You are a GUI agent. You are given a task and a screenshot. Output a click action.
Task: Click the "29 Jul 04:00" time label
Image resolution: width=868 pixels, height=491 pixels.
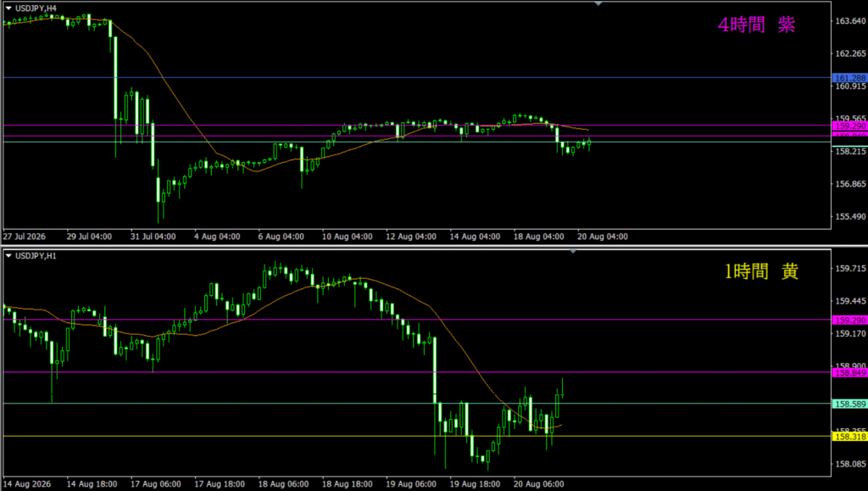[x=89, y=237]
